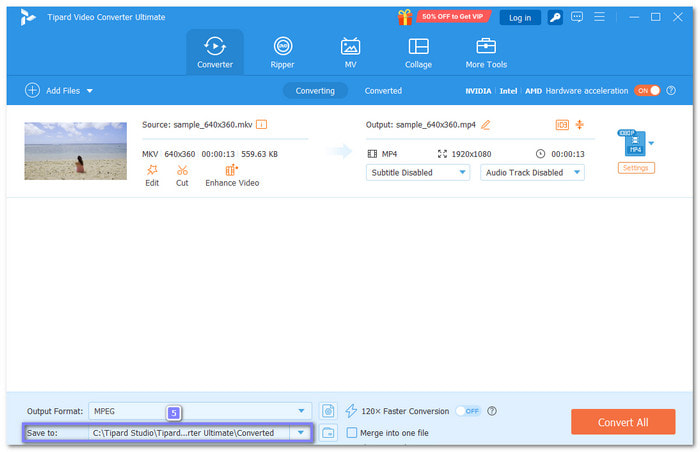Viewport: 700px width, 452px height.
Task: Turn off Hardware acceleration switch
Action: coord(647,90)
